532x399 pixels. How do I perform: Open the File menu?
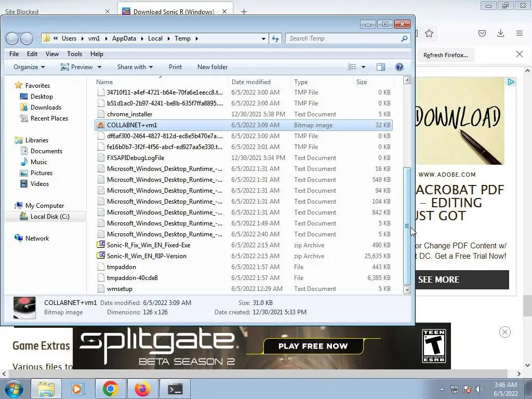point(14,54)
